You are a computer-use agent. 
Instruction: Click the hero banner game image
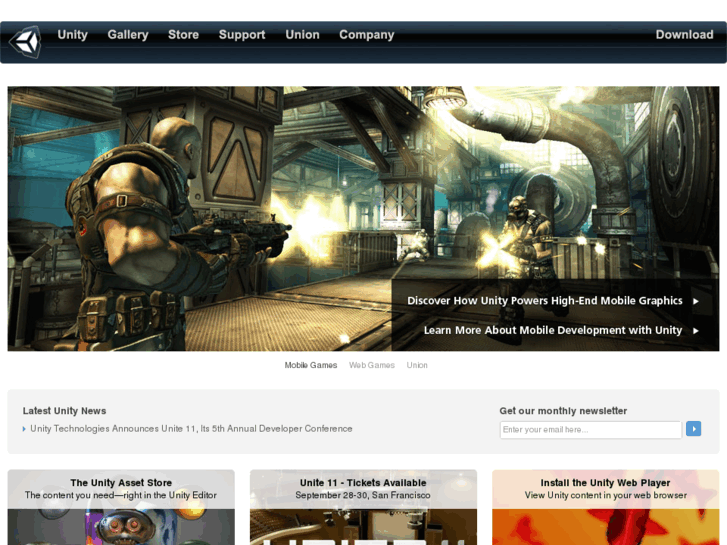[364, 218]
